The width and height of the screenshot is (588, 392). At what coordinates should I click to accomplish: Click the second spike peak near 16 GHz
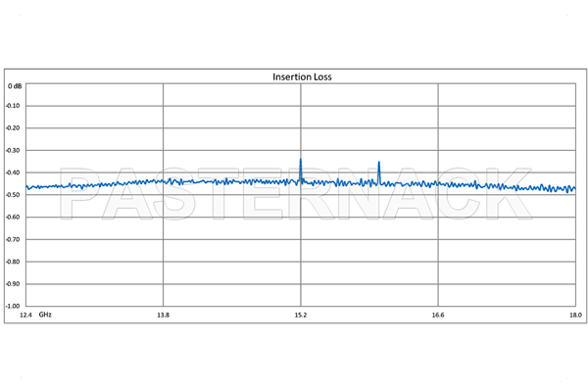pos(379,162)
